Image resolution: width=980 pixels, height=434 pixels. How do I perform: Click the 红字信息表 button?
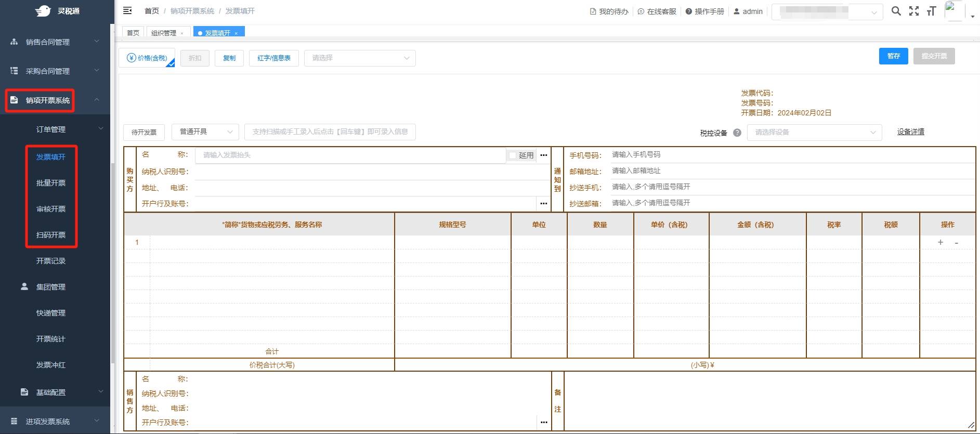coord(274,58)
